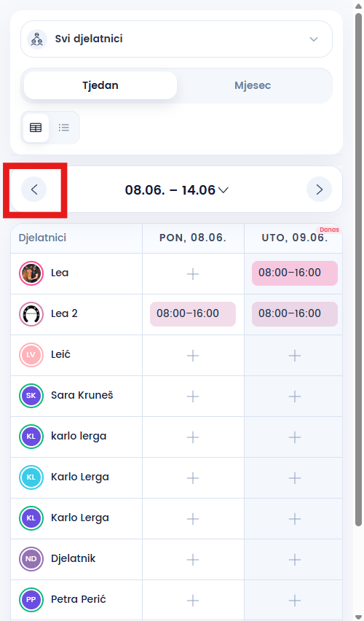Add Tuesday shift for Petra Perić

click(295, 601)
